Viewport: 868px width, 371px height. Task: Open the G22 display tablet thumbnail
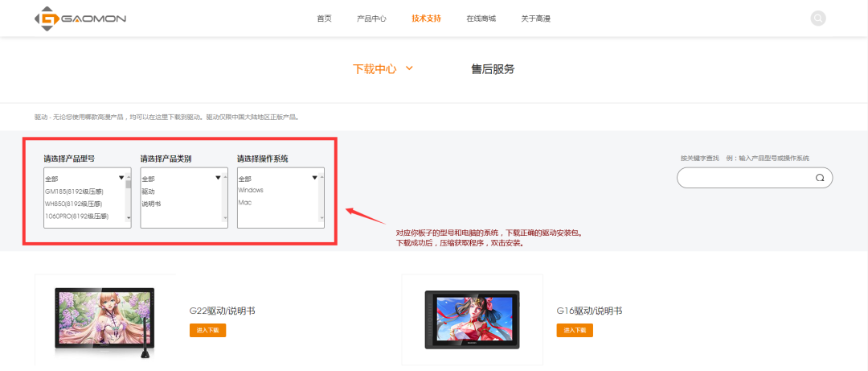tap(105, 319)
